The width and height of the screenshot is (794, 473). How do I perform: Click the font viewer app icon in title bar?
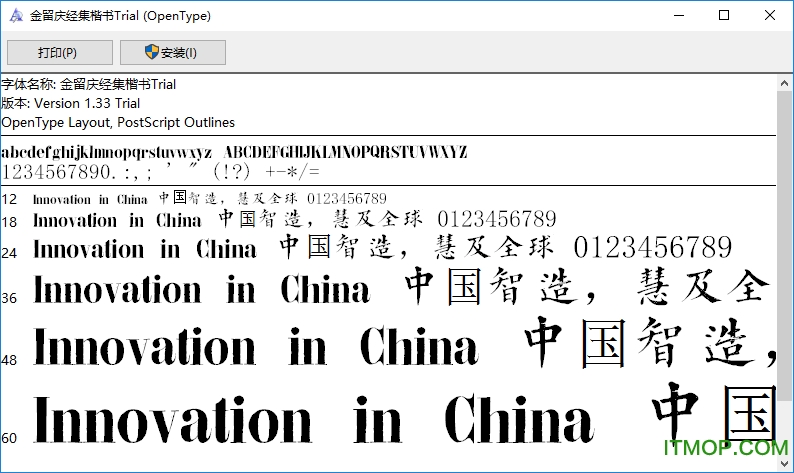(x=16, y=16)
